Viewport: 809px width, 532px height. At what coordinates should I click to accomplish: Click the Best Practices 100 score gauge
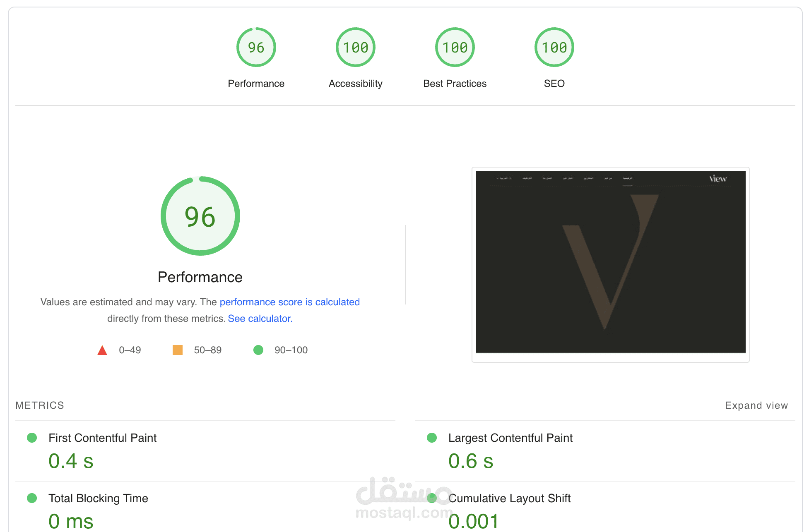click(x=455, y=47)
